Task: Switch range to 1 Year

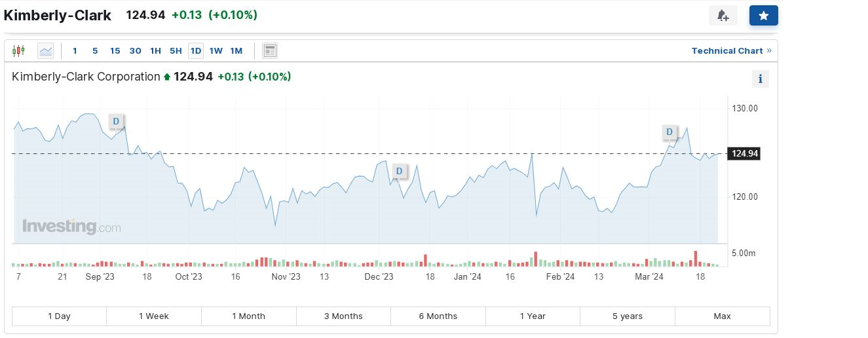Action: pos(533,316)
